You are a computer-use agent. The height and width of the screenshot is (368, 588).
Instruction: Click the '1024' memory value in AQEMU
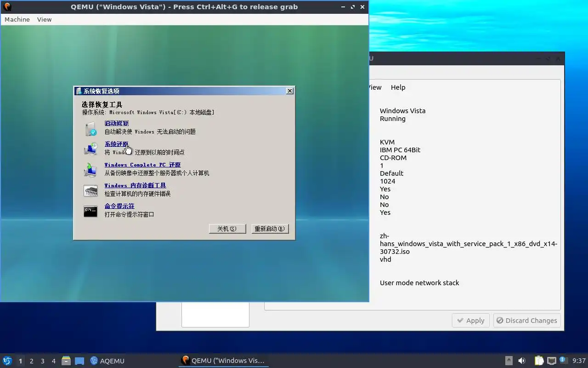coord(388,181)
